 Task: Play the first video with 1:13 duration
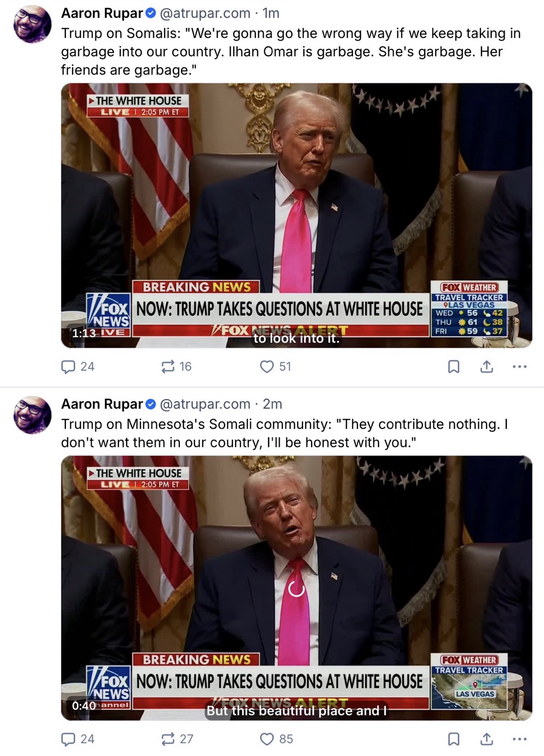296,215
